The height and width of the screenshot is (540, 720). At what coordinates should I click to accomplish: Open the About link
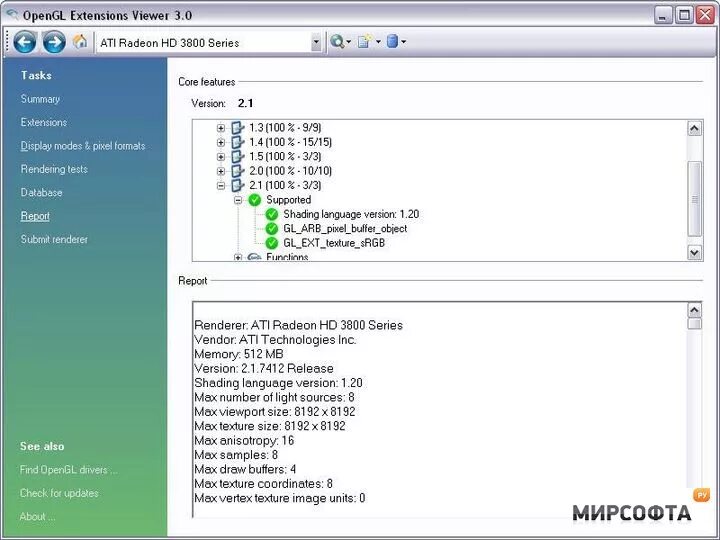[x=37, y=517]
